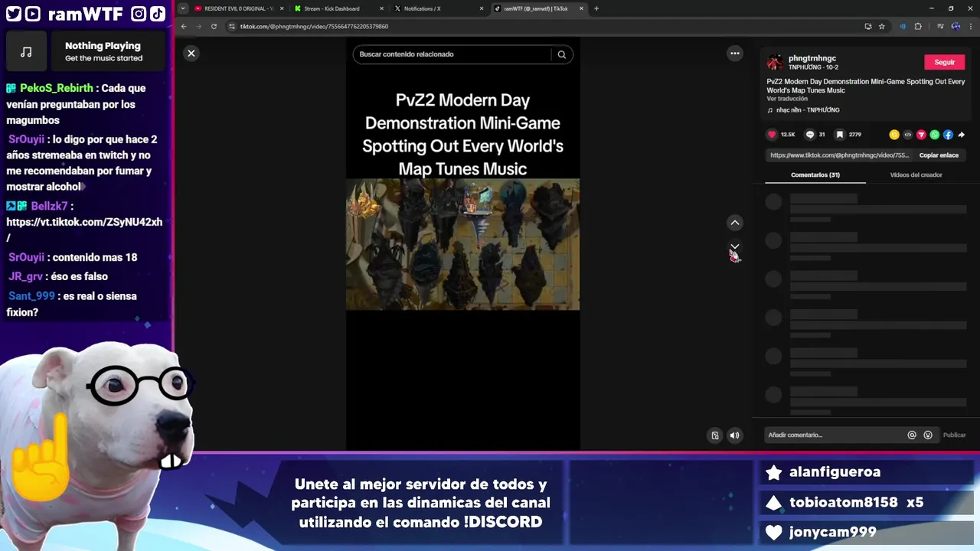Click the browser forward arrow

tap(199, 26)
